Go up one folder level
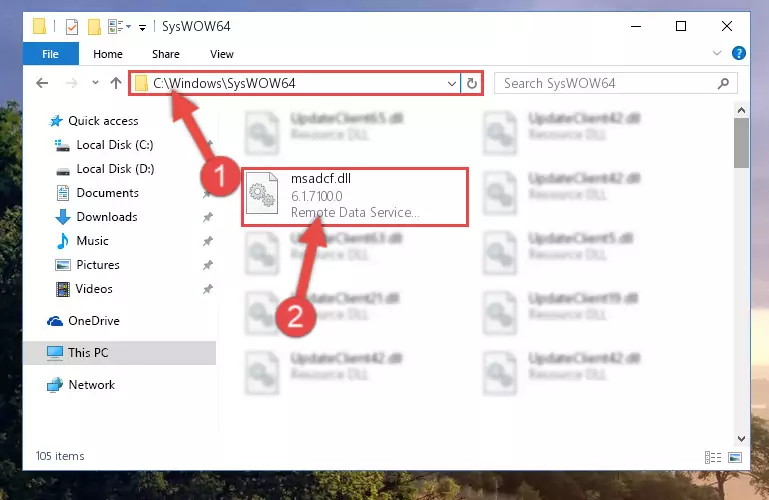The height and width of the screenshot is (500, 769). 116,83
